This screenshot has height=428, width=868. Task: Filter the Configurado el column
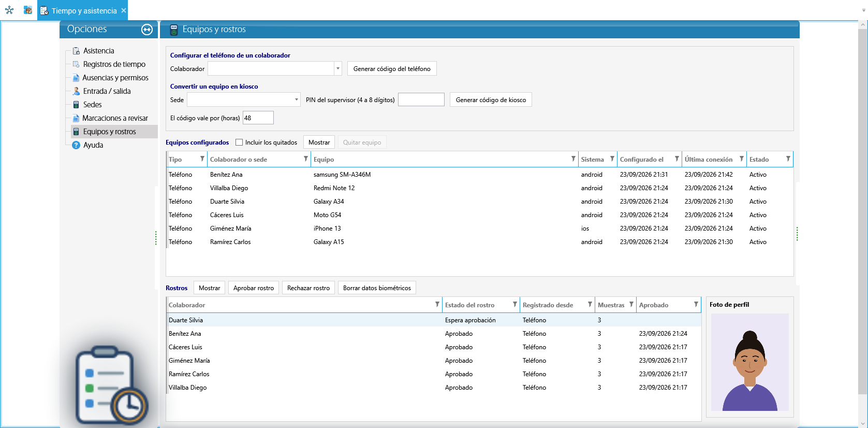(x=676, y=159)
